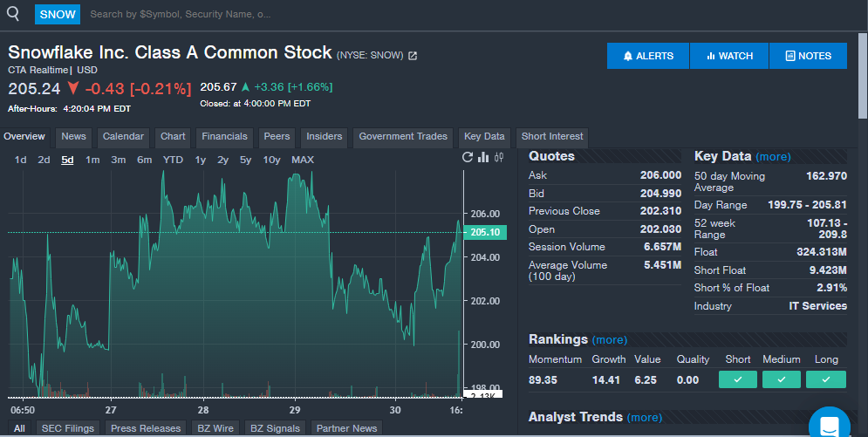This screenshot has height=437, width=868.
Task: Click the Session Volume value 6.657M
Action: (663, 247)
